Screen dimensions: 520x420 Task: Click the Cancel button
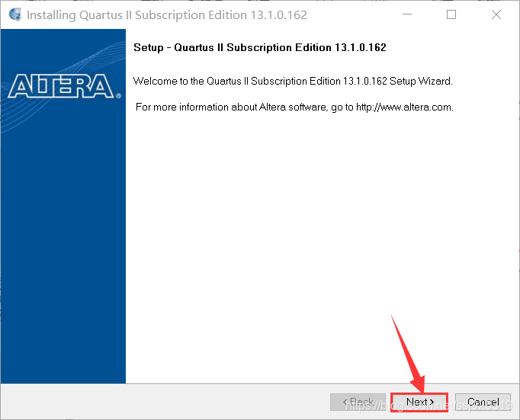[483, 402]
